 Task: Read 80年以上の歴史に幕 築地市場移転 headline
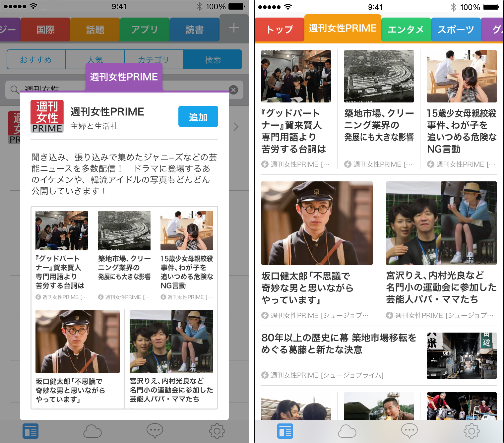tap(339, 344)
